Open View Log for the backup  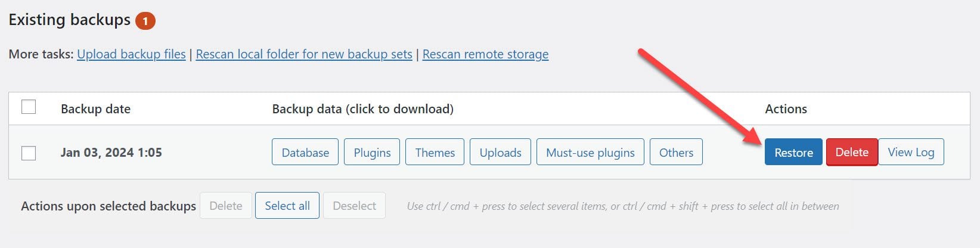(x=911, y=152)
